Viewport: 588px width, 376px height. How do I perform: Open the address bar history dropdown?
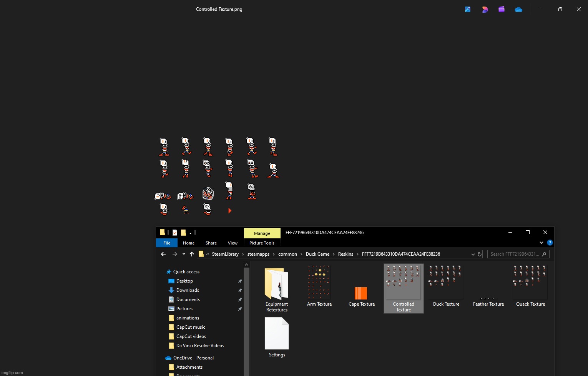click(x=473, y=254)
